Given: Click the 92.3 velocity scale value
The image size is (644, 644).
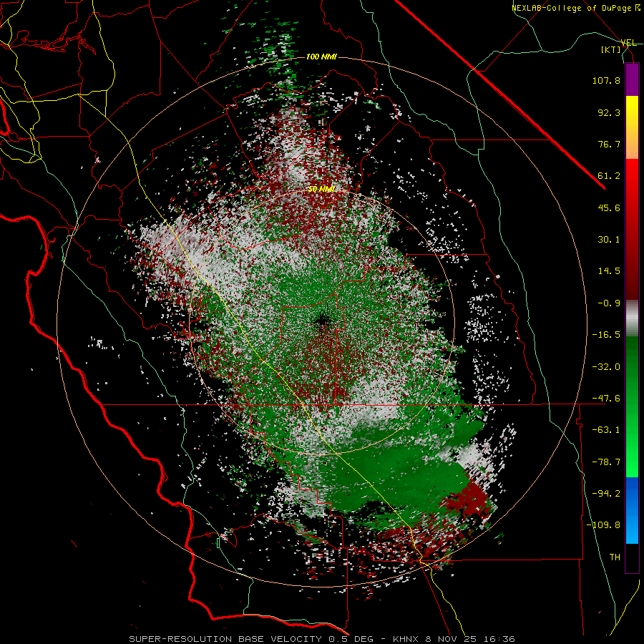Looking at the screenshot, I should tap(609, 112).
